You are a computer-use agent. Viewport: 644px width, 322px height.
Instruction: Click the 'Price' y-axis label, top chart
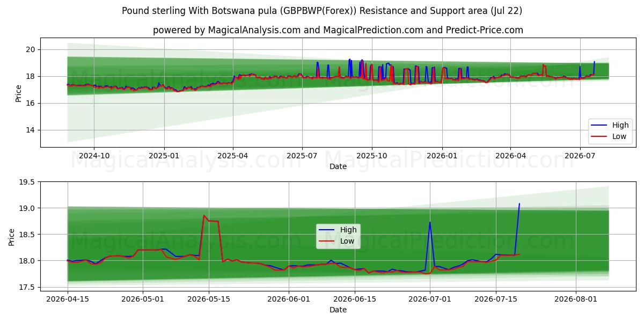(x=19, y=92)
